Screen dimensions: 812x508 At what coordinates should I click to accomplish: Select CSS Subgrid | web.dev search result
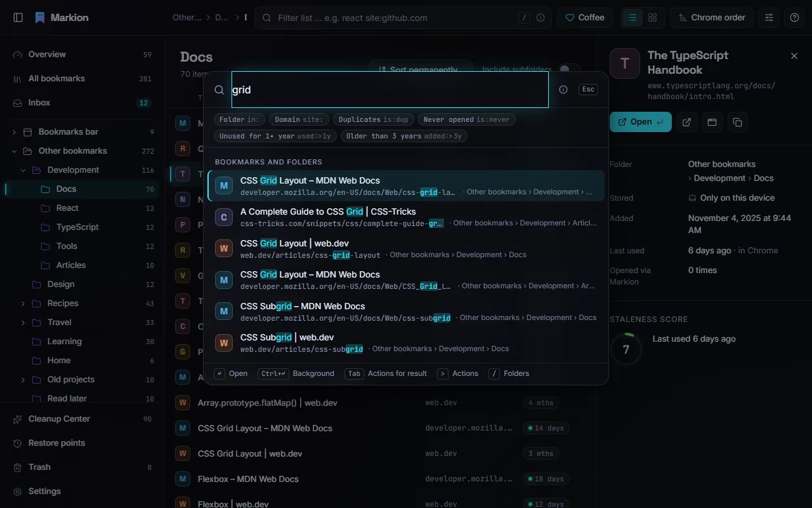pyautogui.click(x=406, y=343)
